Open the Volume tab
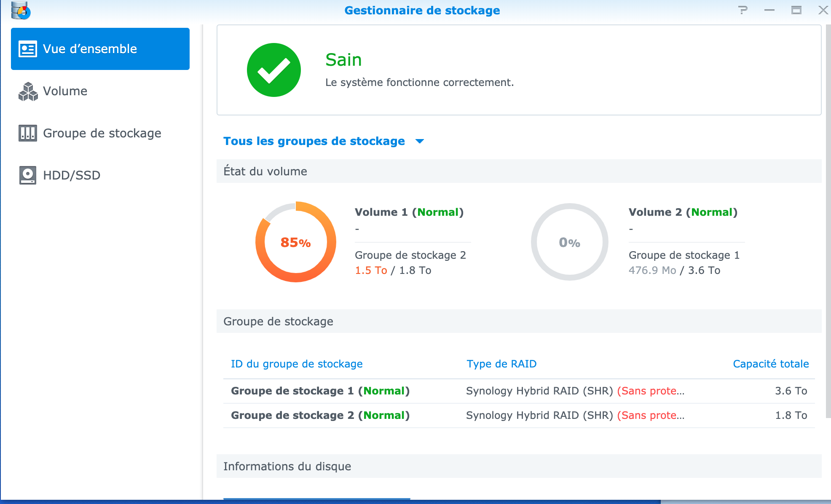The width and height of the screenshot is (831, 504). coord(65,91)
